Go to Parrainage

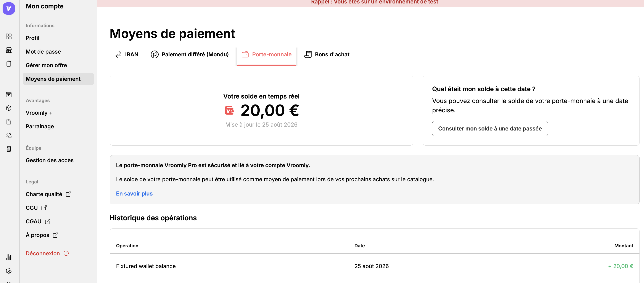[x=40, y=127]
